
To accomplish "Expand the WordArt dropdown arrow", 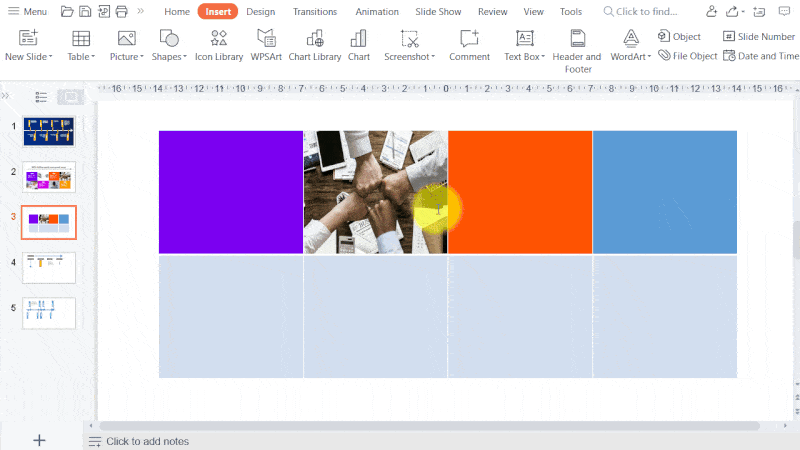I will coord(649,57).
